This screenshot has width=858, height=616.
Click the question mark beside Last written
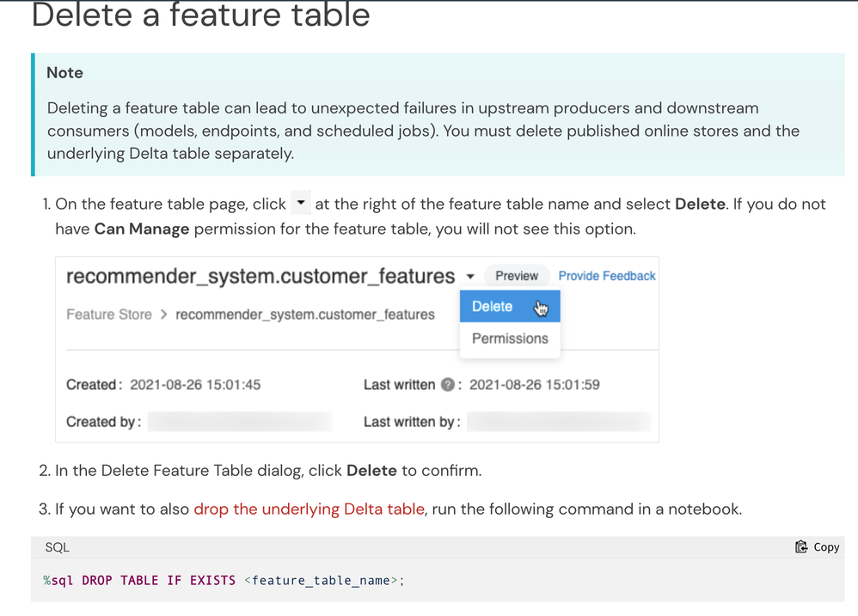click(x=447, y=385)
